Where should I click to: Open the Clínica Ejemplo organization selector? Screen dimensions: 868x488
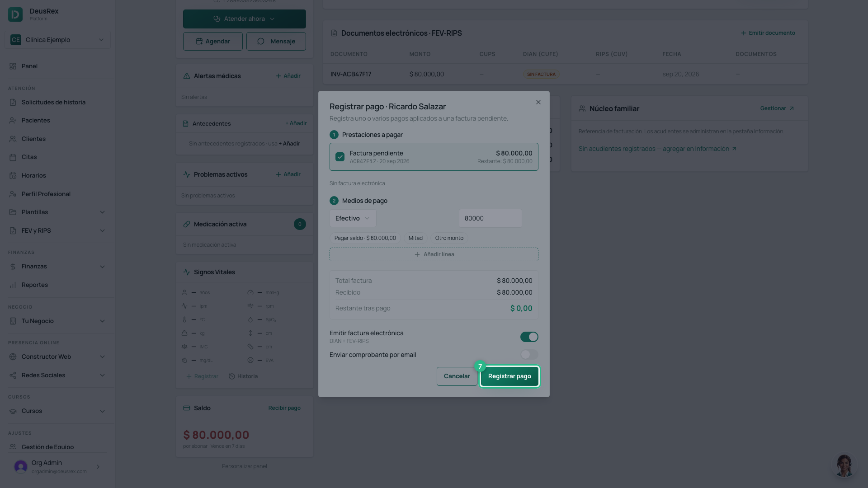click(x=57, y=40)
